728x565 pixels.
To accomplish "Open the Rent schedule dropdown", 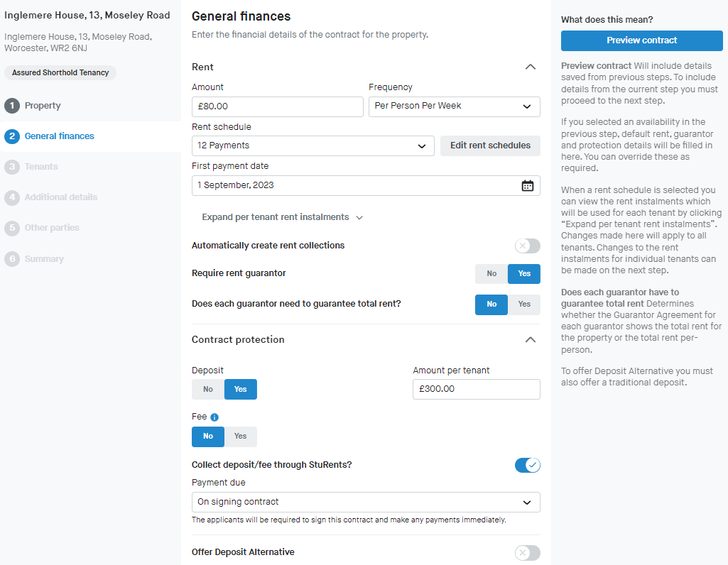I will pos(313,146).
